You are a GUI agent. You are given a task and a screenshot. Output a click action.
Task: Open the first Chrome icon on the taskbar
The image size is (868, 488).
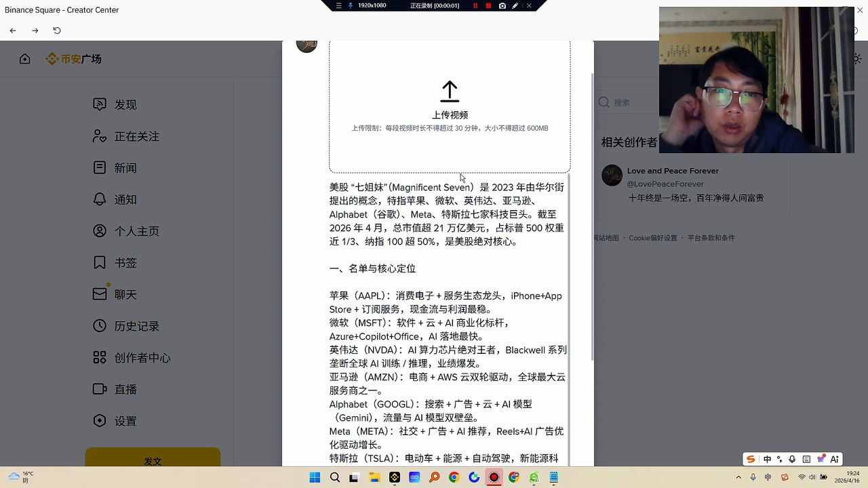(454, 478)
